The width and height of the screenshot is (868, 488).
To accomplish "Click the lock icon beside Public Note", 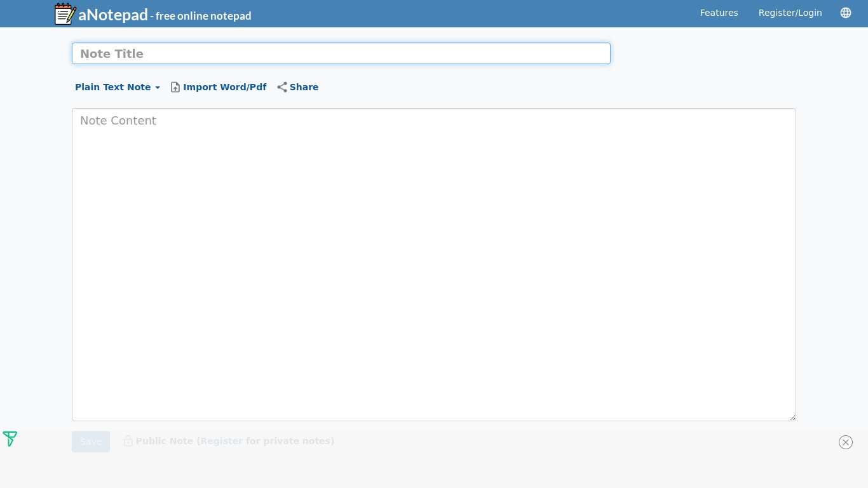I will 128,441.
